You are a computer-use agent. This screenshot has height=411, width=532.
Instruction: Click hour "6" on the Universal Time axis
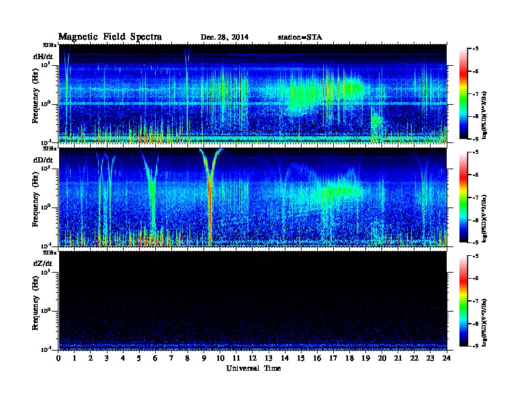point(155,359)
